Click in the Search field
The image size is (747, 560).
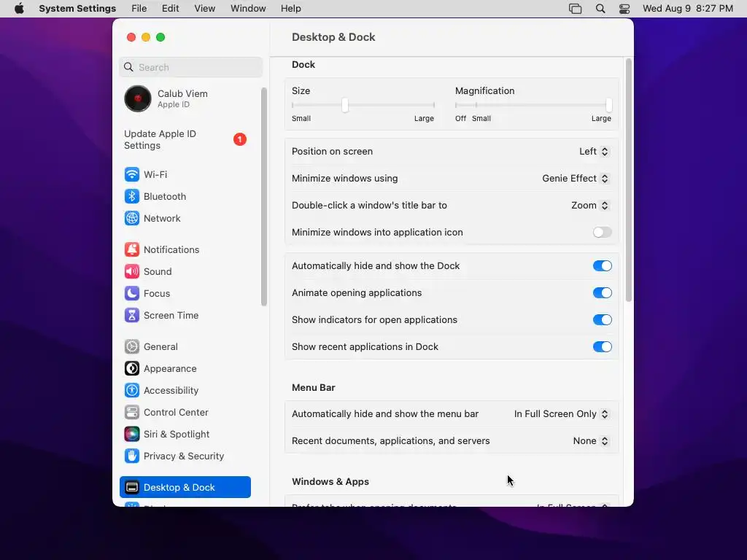click(190, 67)
